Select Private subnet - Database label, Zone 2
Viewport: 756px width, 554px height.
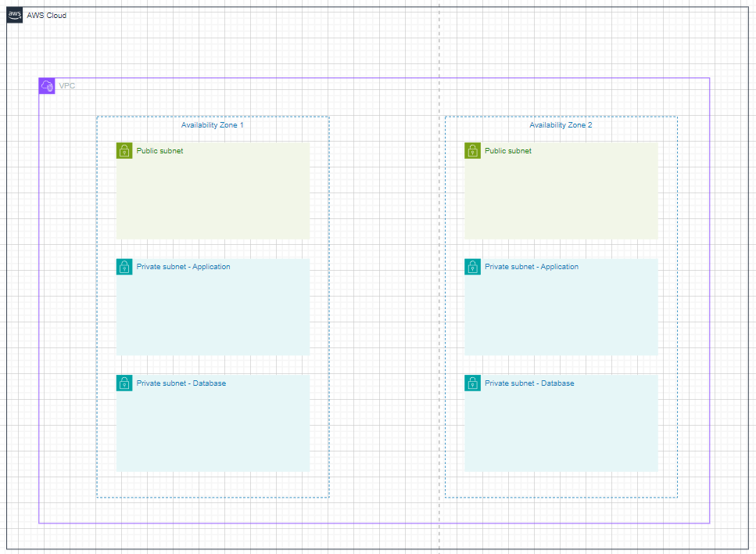click(x=529, y=383)
